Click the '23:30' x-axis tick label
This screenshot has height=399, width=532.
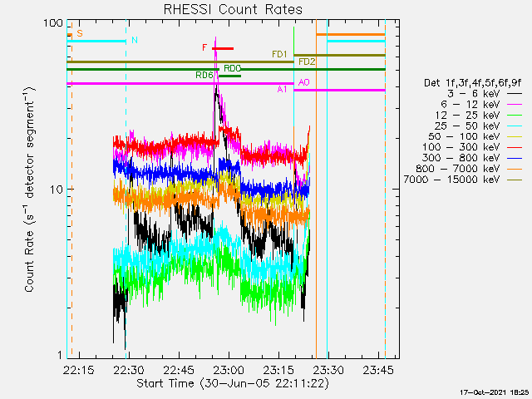point(328,370)
